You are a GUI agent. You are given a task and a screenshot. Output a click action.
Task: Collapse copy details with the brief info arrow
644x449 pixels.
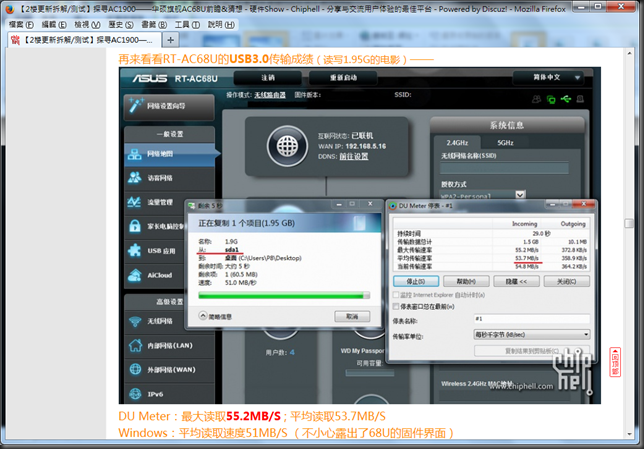(x=203, y=315)
